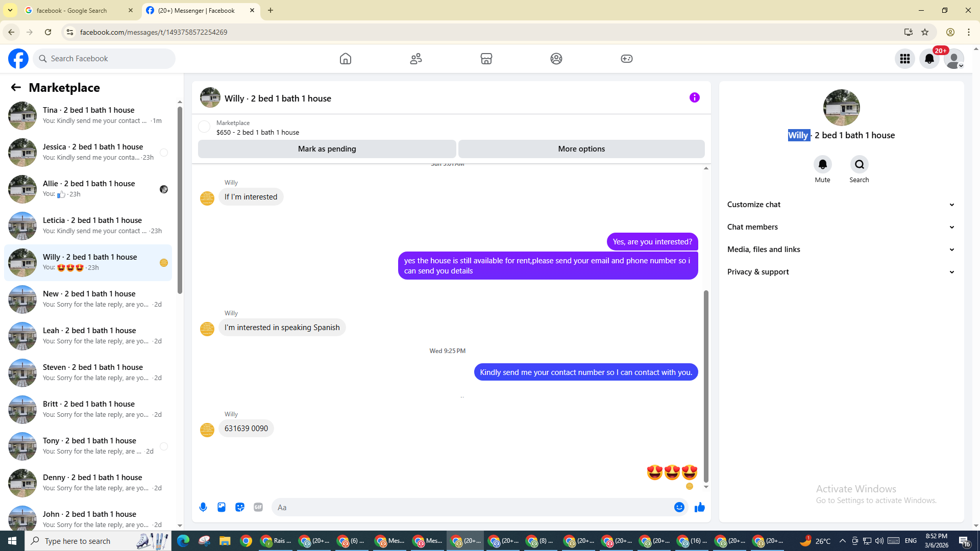Click the Mark as pending button

click(327, 149)
